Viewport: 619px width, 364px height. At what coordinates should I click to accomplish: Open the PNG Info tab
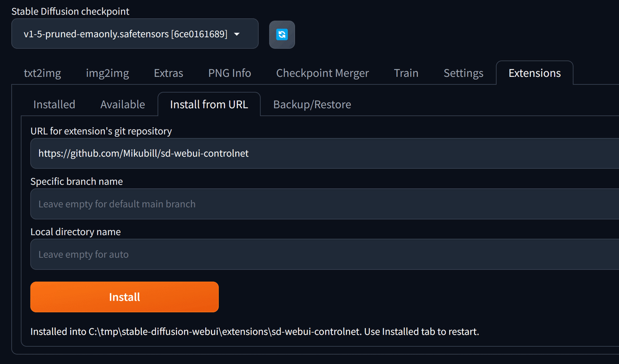coord(230,73)
